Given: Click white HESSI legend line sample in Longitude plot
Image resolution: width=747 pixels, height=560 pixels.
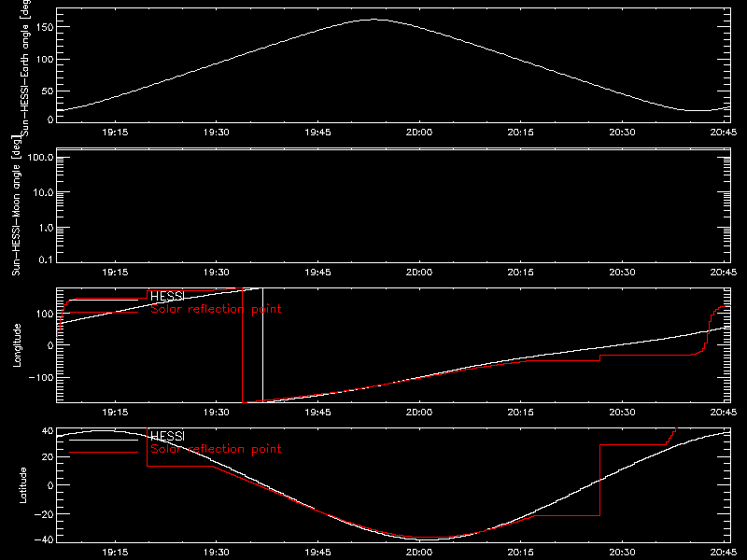Looking at the screenshot, I should (104, 300).
